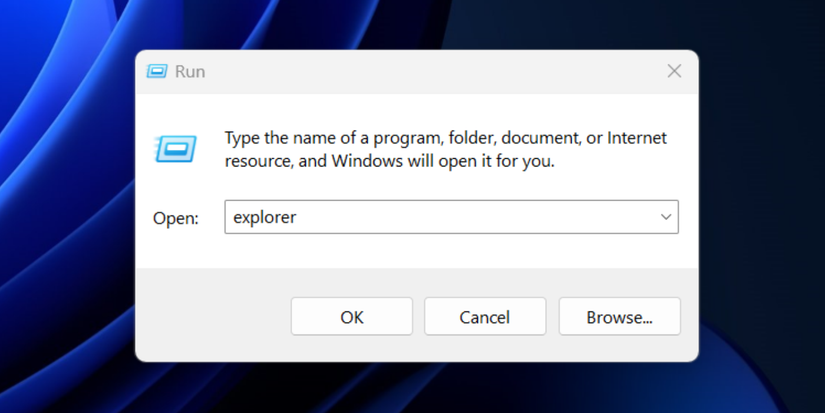This screenshot has width=825, height=413.
Task: Open the Browse... file picker
Action: tap(619, 317)
